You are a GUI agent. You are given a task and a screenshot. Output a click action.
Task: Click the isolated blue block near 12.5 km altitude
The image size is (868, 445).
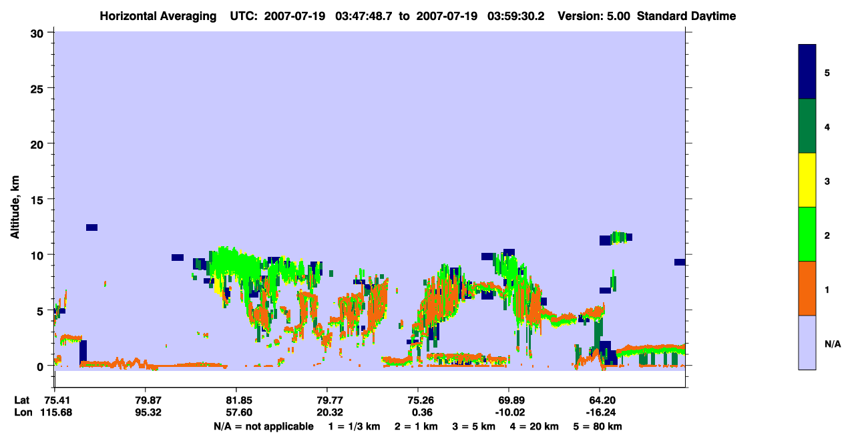(x=91, y=228)
